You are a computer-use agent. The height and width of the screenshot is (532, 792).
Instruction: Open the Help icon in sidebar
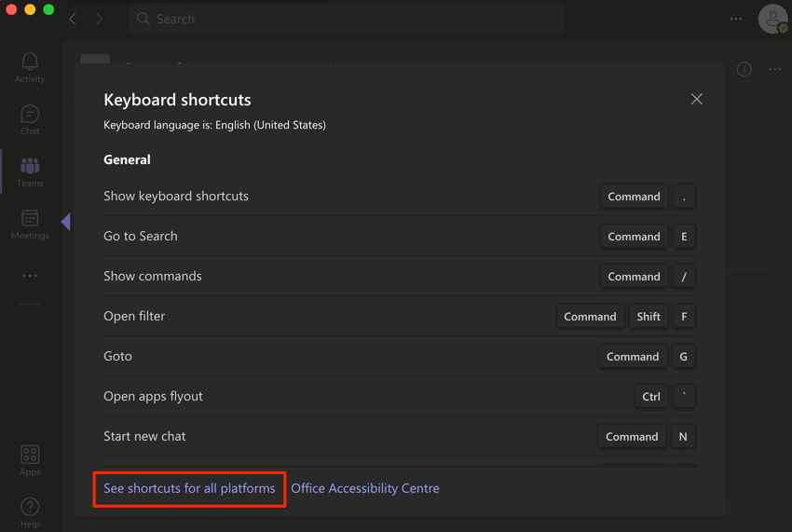pyautogui.click(x=30, y=512)
